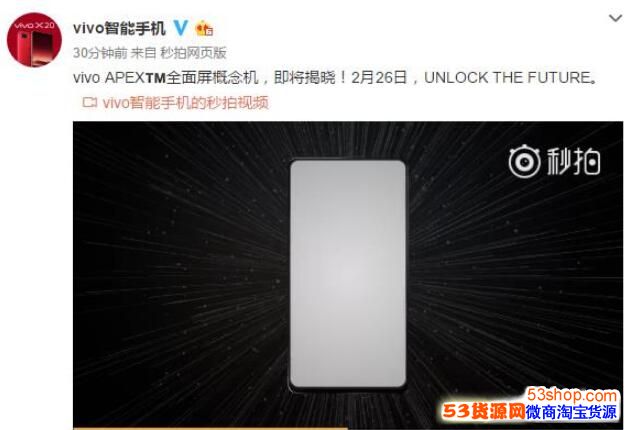The width and height of the screenshot is (626, 430).
Task: Click the grey phone silhouette in the video
Action: click(348, 274)
